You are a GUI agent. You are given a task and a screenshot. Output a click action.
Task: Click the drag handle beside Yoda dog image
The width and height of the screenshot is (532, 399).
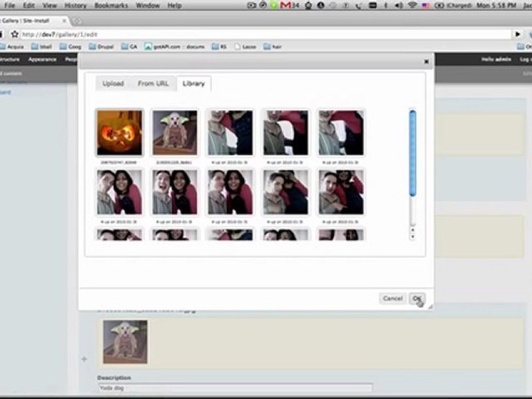(x=84, y=359)
